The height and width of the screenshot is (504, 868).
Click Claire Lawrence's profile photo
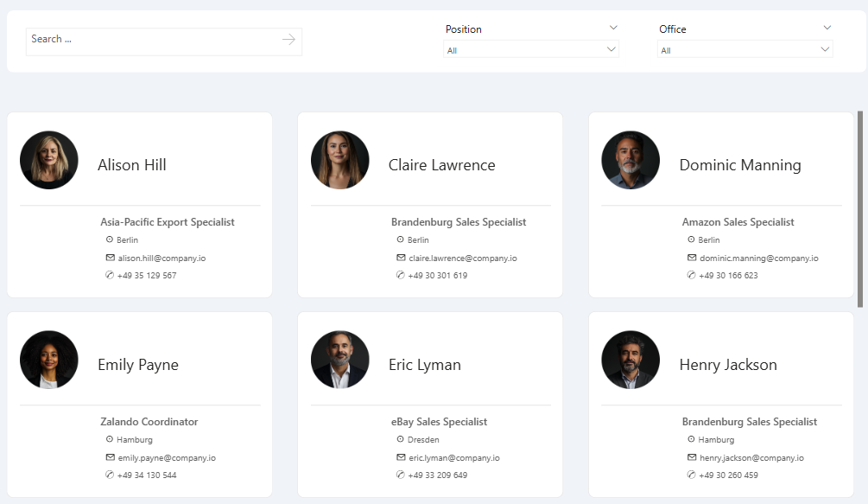[x=340, y=160]
